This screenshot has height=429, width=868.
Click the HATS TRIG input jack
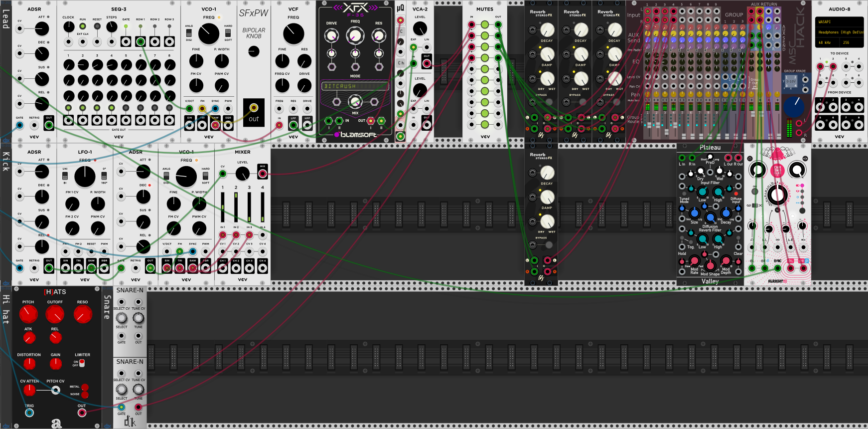tap(29, 413)
